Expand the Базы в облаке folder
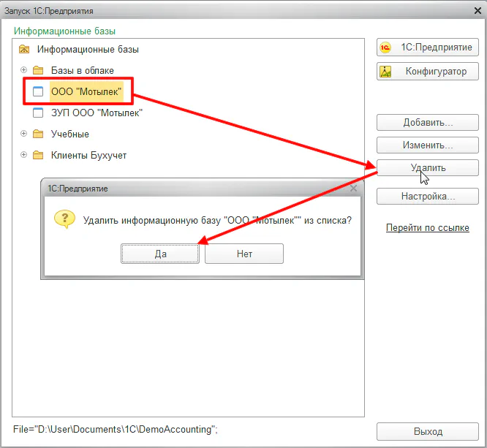 pos(24,70)
